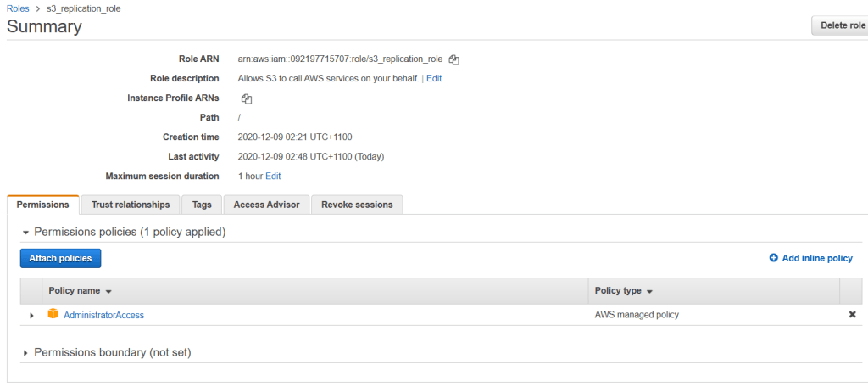Collapse the Permissions policies section

pos(25,232)
